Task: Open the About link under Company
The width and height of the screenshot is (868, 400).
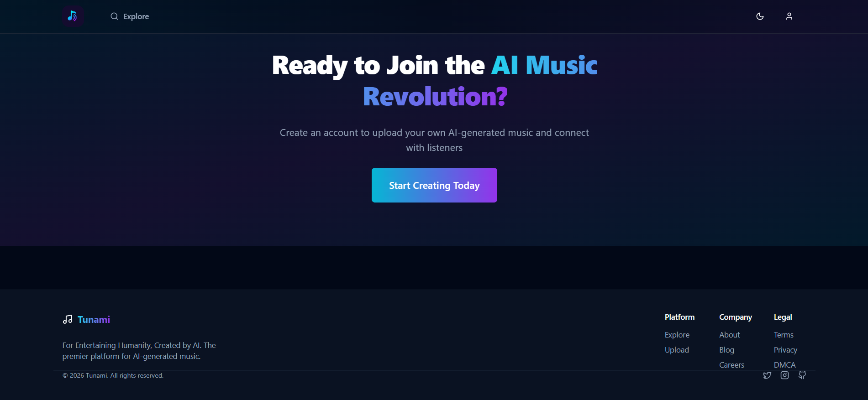Action: (730, 335)
